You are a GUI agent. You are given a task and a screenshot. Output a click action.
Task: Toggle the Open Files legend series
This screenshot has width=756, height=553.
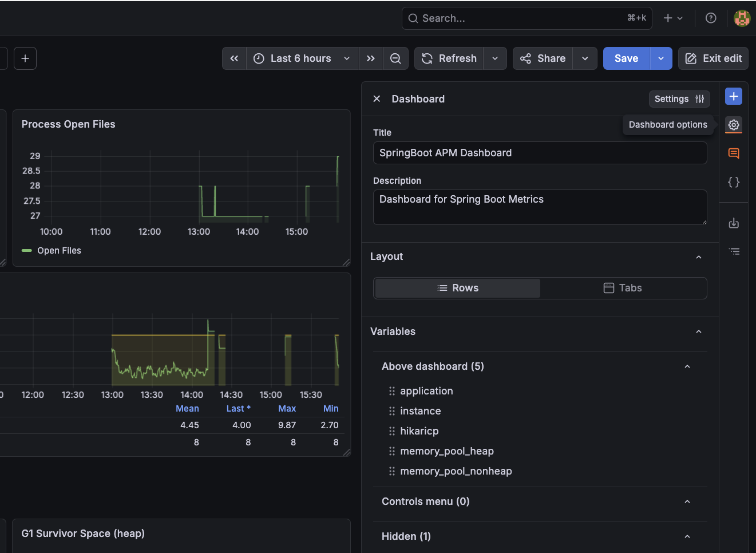[59, 251]
